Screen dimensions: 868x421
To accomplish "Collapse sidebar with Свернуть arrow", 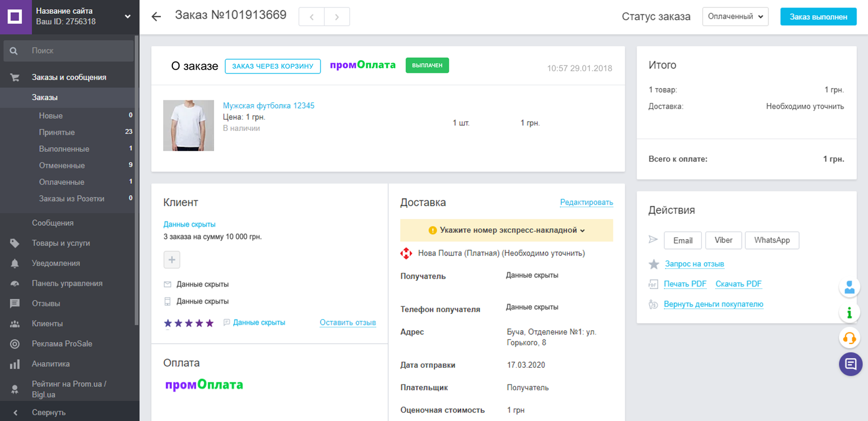I will (x=15, y=413).
